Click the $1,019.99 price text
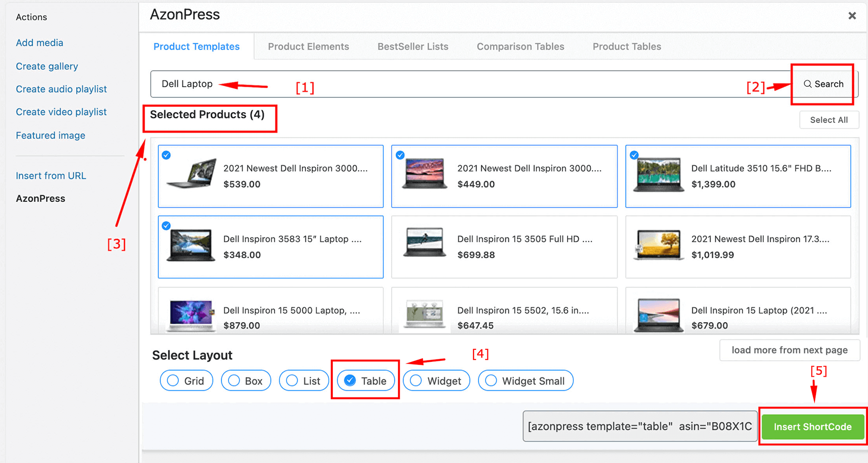This screenshot has height=463, width=868. (713, 255)
